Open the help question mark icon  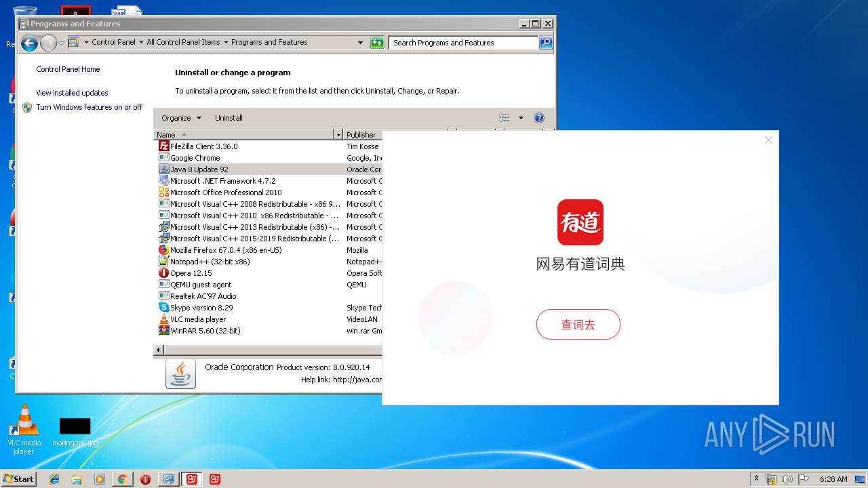[539, 118]
